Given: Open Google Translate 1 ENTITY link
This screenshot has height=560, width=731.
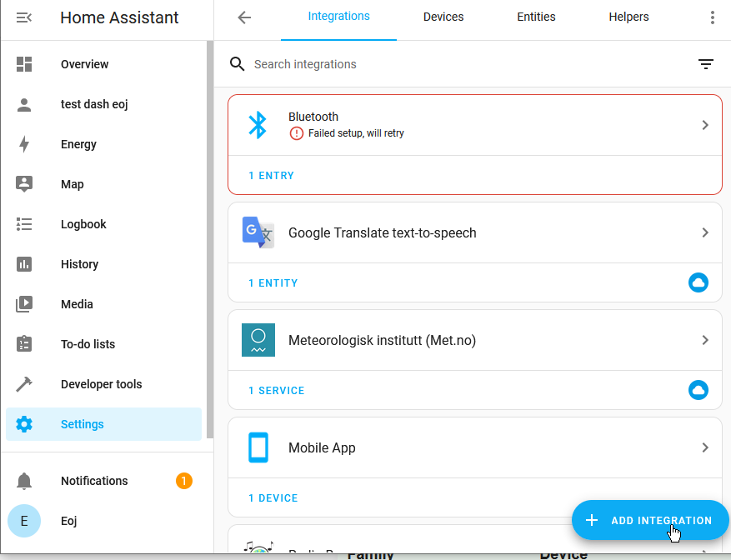Looking at the screenshot, I should [x=273, y=283].
